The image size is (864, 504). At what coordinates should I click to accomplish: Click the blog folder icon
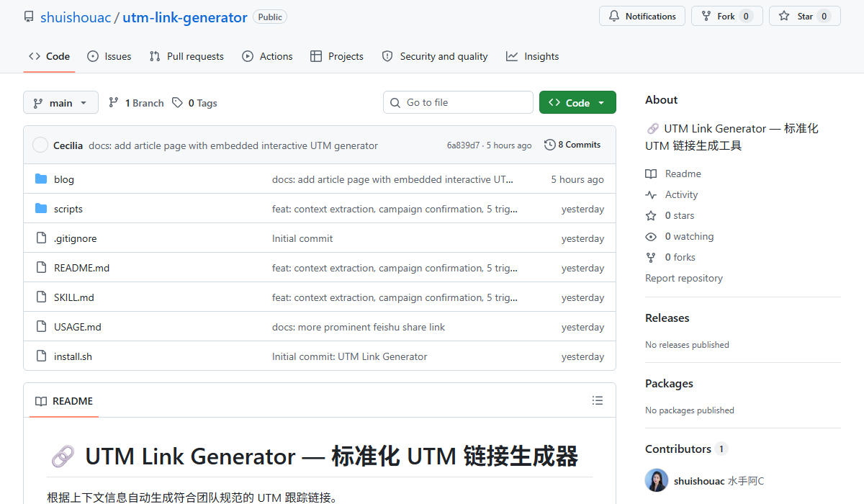[41, 179]
